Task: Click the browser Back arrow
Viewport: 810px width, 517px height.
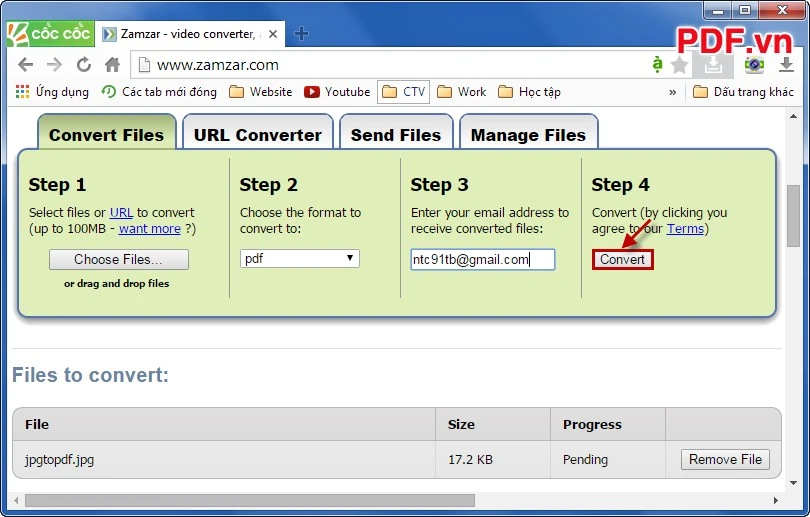Action: [x=25, y=65]
